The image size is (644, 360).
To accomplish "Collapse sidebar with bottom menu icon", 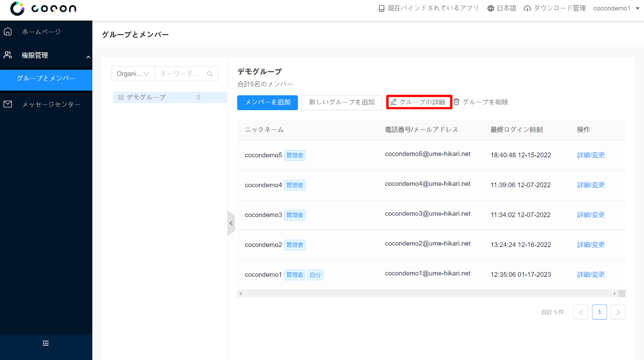I will click(46, 344).
